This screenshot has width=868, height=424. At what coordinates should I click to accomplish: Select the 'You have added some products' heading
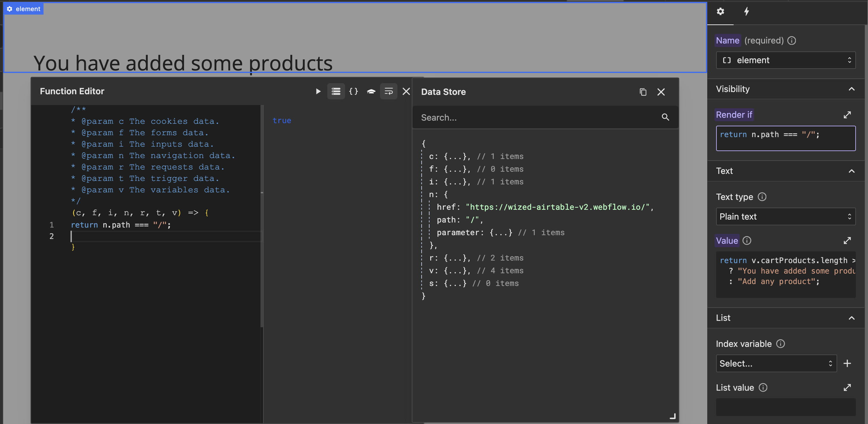(x=183, y=63)
